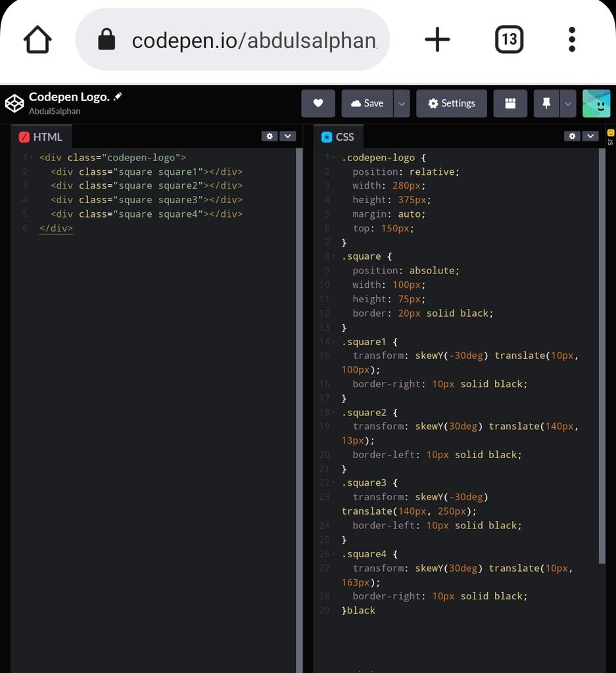Open CSS editor settings gear

point(572,136)
